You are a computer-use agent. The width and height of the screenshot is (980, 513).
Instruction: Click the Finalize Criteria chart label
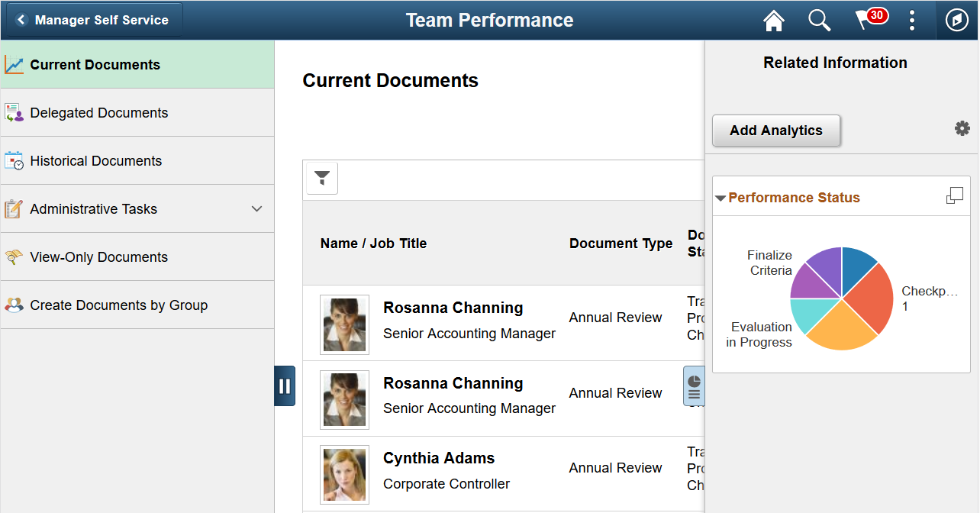pyautogui.click(x=770, y=263)
